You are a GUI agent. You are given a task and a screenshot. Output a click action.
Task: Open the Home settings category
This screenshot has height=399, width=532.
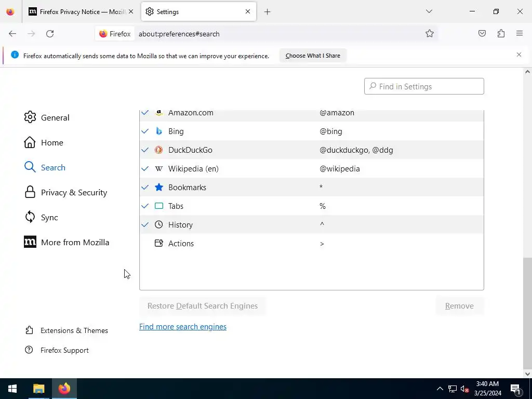tap(44, 142)
